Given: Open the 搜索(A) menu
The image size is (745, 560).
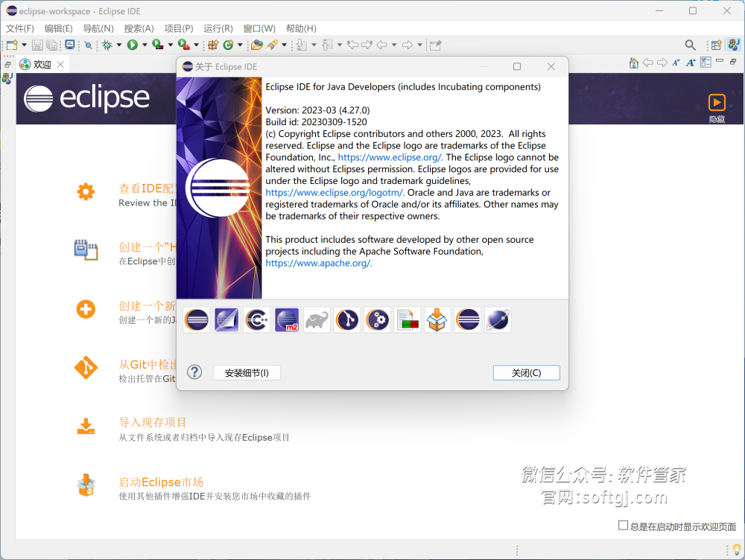Looking at the screenshot, I should 139,28.
